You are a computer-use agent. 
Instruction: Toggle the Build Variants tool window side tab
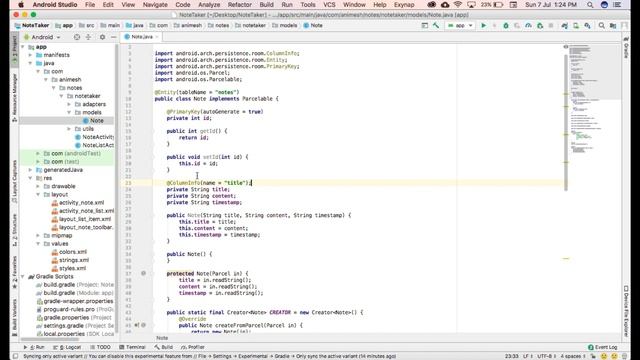click(x=14, y=317)
